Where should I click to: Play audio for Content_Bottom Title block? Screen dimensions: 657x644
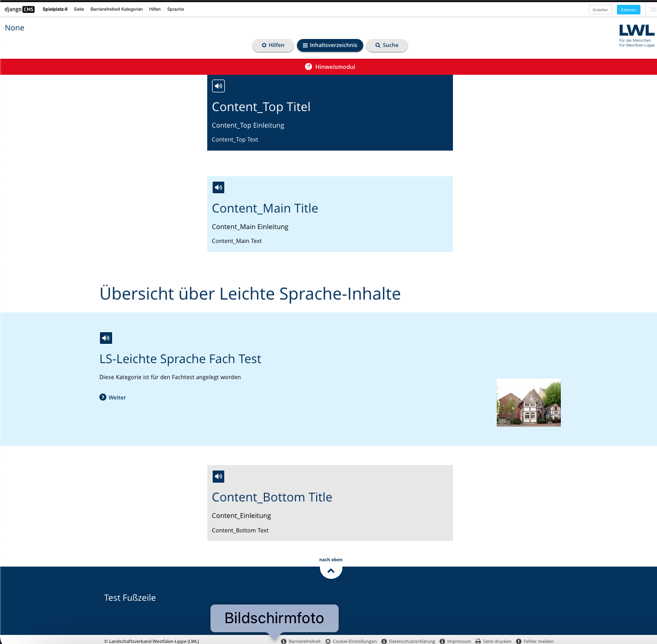pyautogui.click(x=218, y=476)
